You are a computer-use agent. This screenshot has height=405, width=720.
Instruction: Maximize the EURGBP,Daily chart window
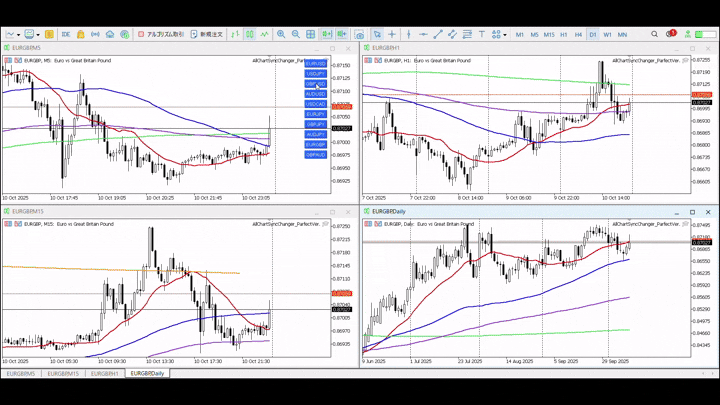[692, 212]
